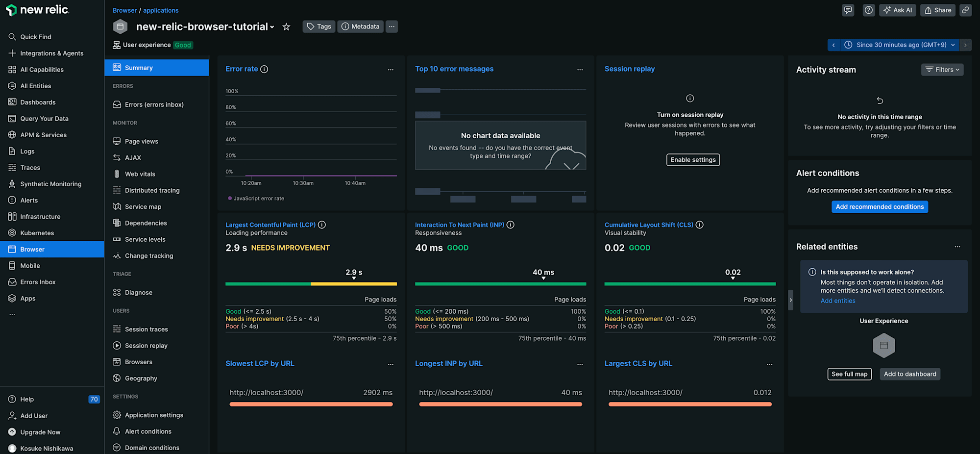Copy permalink using the link icon

coord(965,10)
